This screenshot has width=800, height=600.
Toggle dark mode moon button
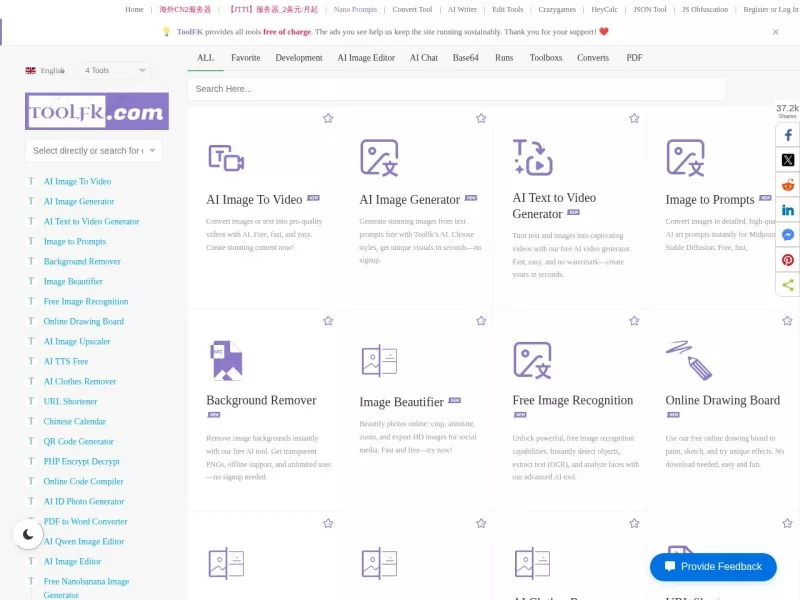(28, 534)
